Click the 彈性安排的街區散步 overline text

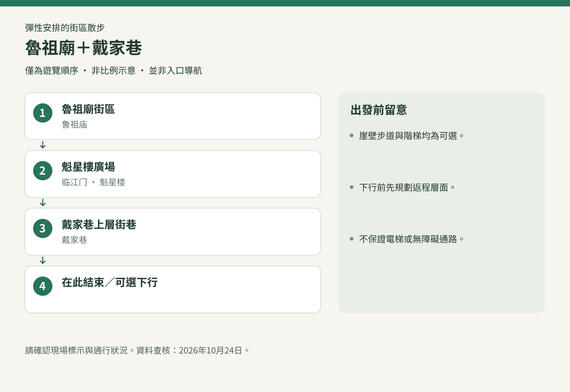[65, 28]
